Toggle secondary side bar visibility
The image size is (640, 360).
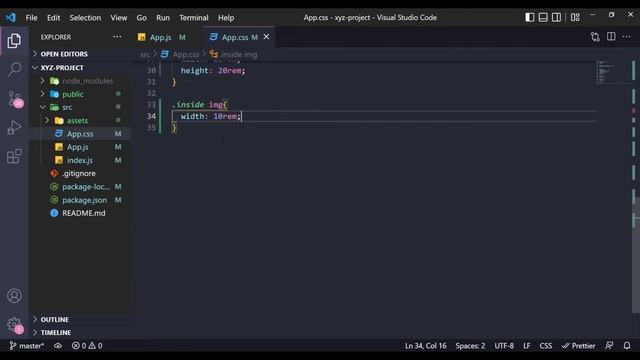[556, 17]
